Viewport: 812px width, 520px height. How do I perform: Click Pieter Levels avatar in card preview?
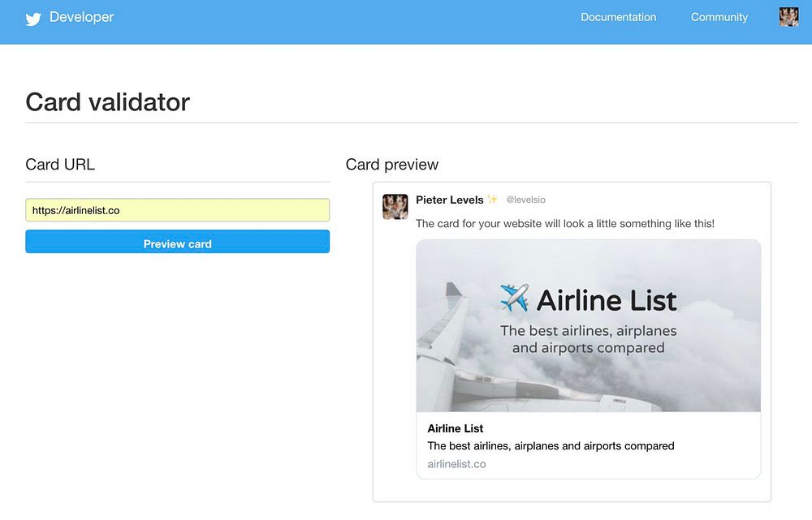(395, 207)
